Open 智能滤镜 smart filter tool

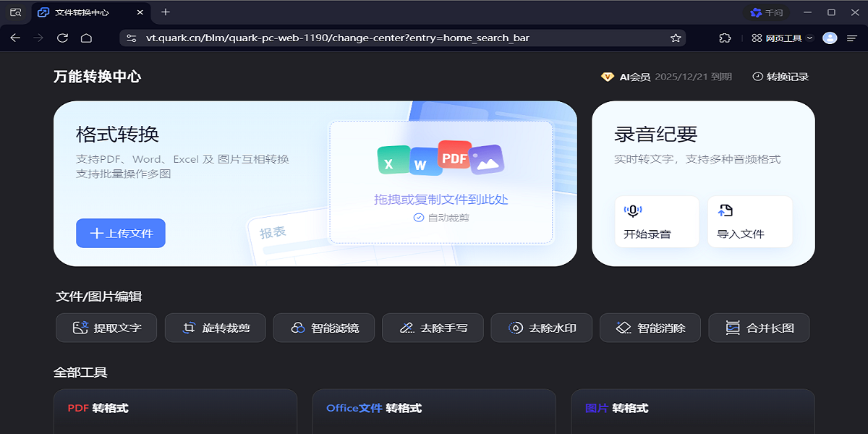[x=324, y=328]
